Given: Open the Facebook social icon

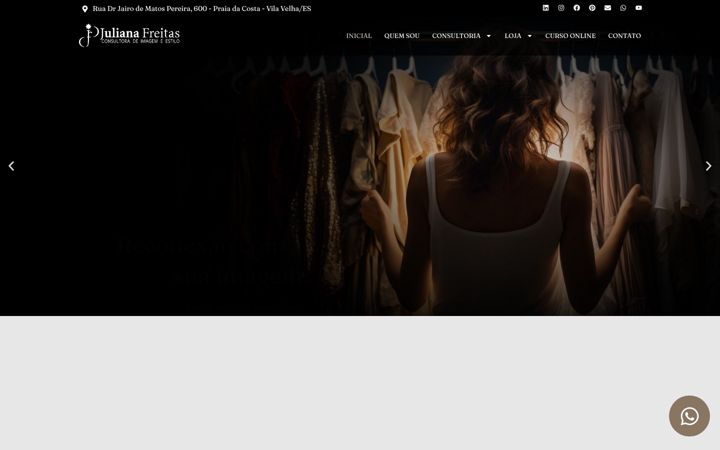Looking at the screenshot, I should [577, 8].
